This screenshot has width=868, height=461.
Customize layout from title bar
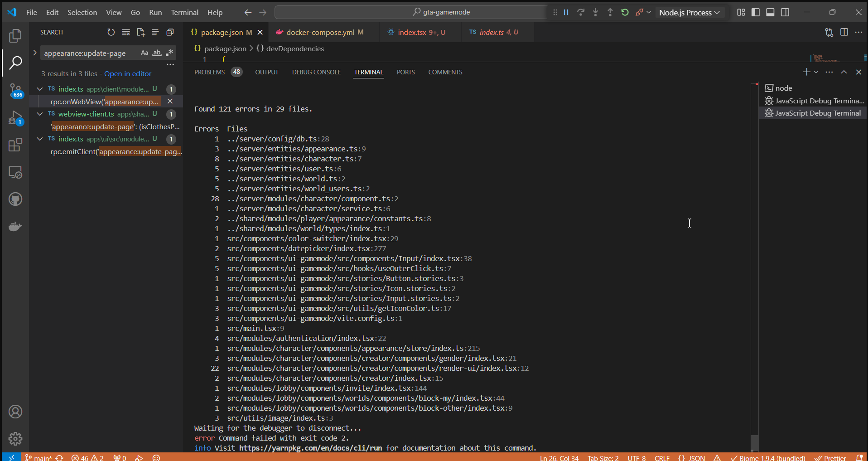(741, 12)
